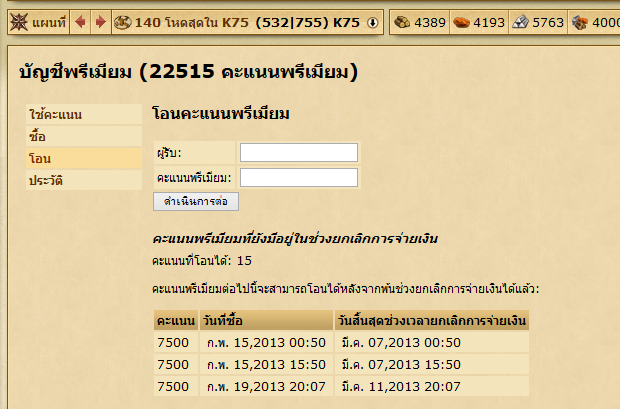The image size is (620, 409).
Task: Expand village list dropdown arrow
Action: pyautogui.click(x=372, y=23)
